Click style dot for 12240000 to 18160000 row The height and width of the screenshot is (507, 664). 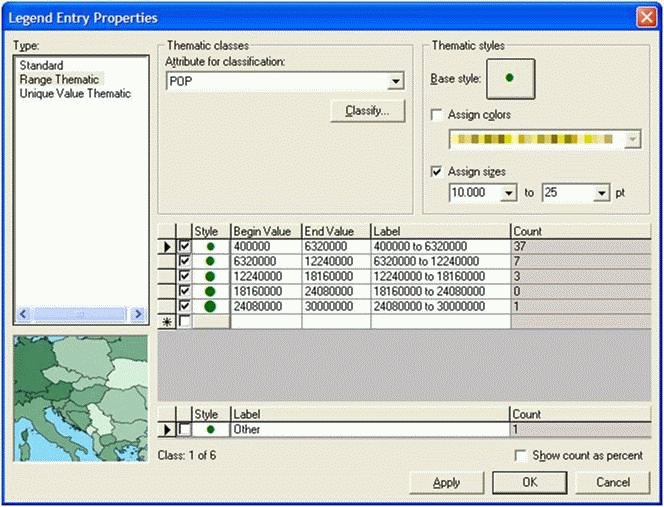(x=209, y=276)
